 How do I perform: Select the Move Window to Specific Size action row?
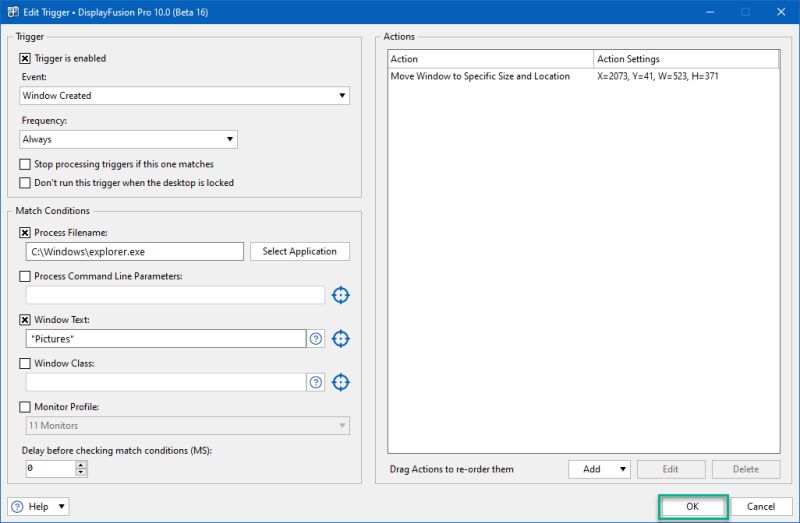[583, 76]
